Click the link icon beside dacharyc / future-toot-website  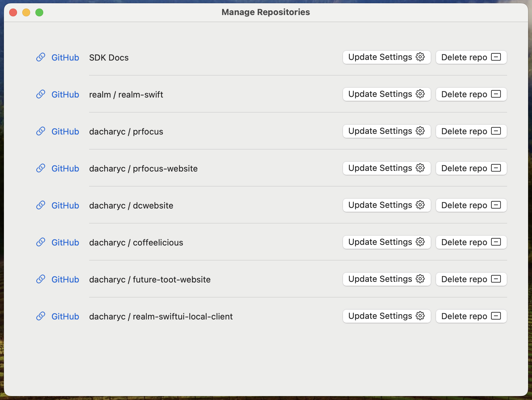[x=41, y=279]
